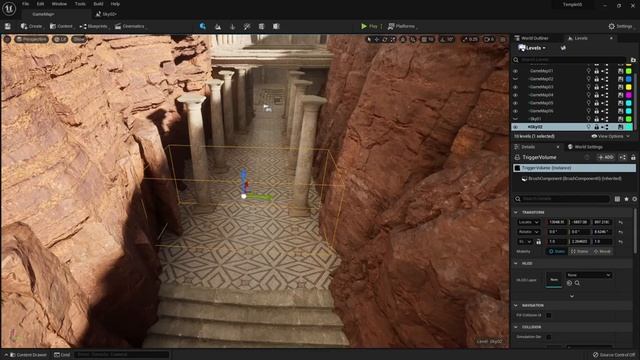The width and height of the screenshot is (640, 360).
Task: Switch to the World Settings tab
Action: tap(585, 147)
